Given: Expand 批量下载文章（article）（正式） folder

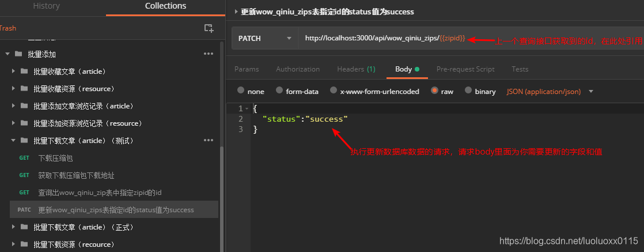Looking at the screenshot, I should pyautogui.click(x=14, y=227).
